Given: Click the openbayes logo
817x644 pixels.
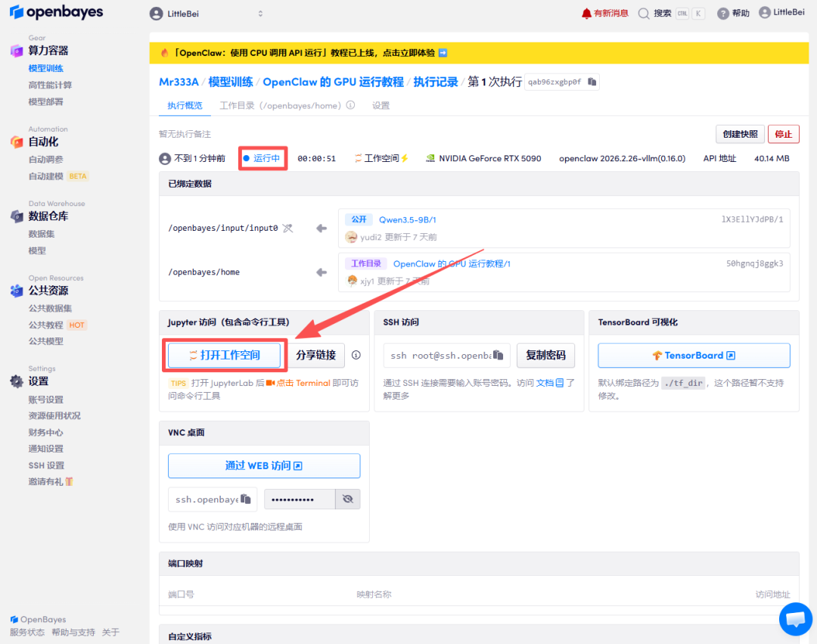Looking at the screenshot, I should coord(56,11).
